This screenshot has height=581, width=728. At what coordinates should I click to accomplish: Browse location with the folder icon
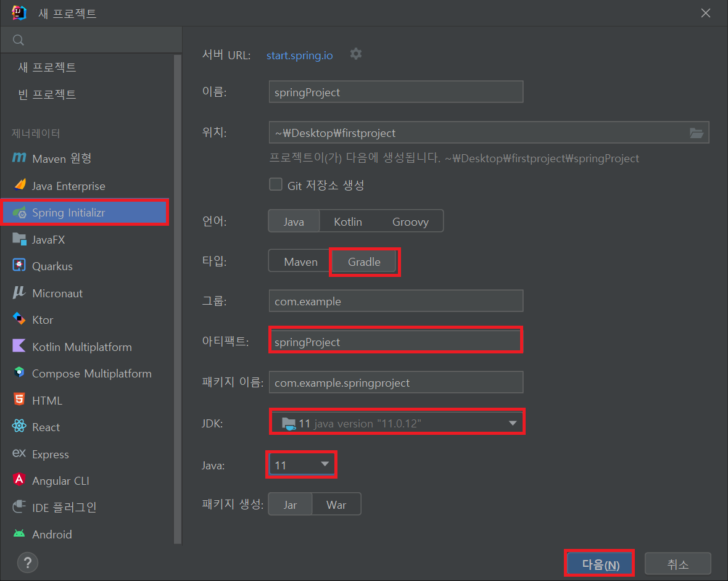click(696, 133)
